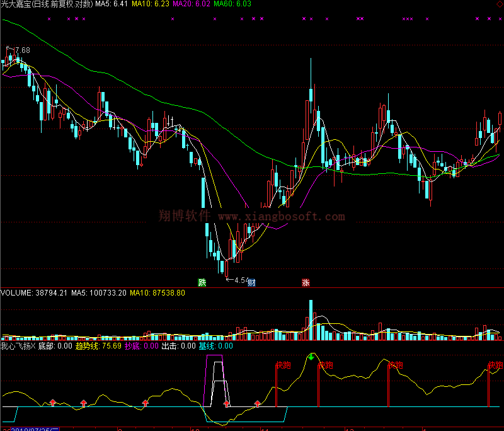This screenshot has height=431, width=504.
Task: Click volume MA5: 100733.20 label
Action: coord(99,293)
